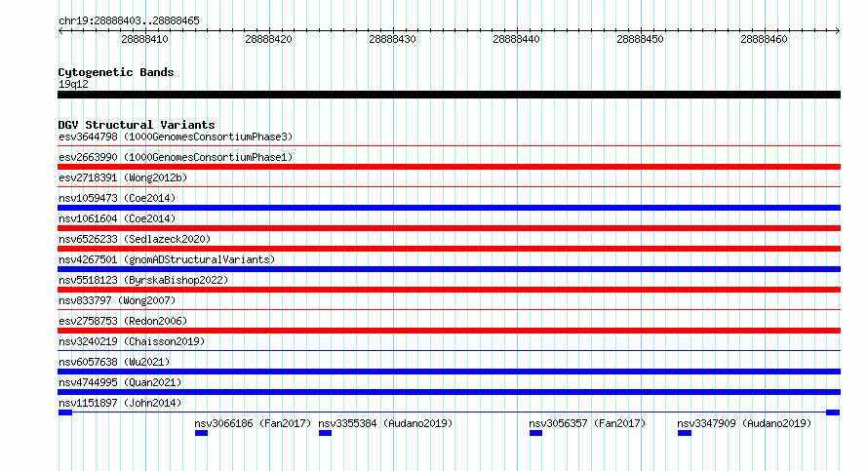The image size is (868, 471).
Task: Click the blue block under nsv3056357
Action: (x=535, y=433)
